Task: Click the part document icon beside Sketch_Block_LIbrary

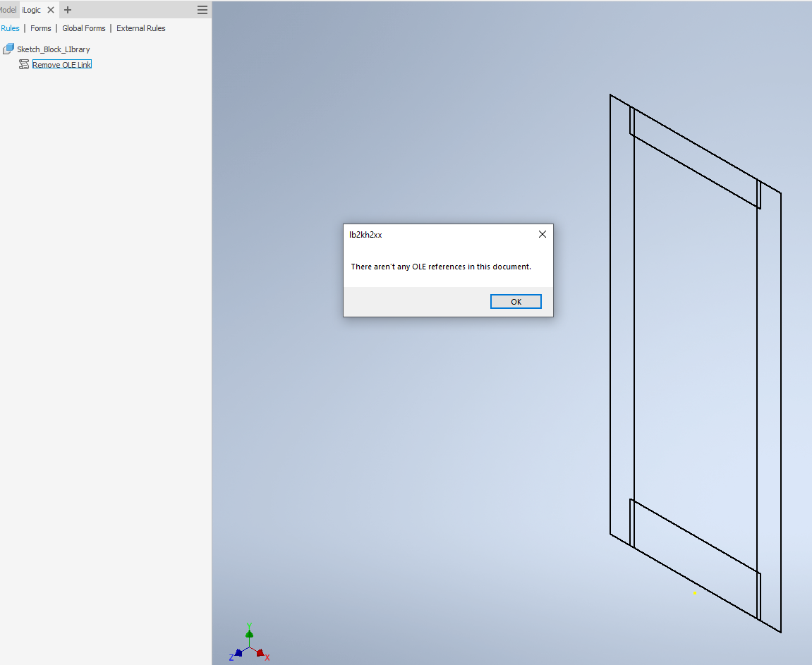Action: (x=8, y=48)
